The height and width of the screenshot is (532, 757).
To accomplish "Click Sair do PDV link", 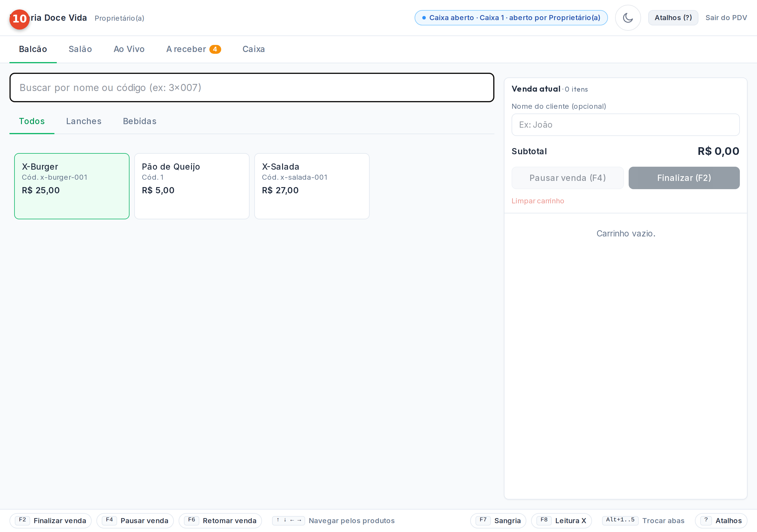I will [726, 18].
